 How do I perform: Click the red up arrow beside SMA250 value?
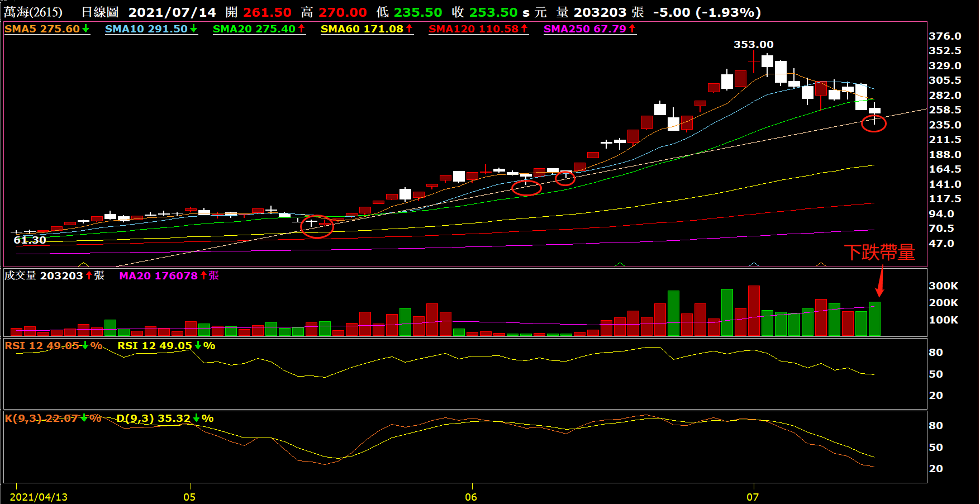click(x=632, y=28)
